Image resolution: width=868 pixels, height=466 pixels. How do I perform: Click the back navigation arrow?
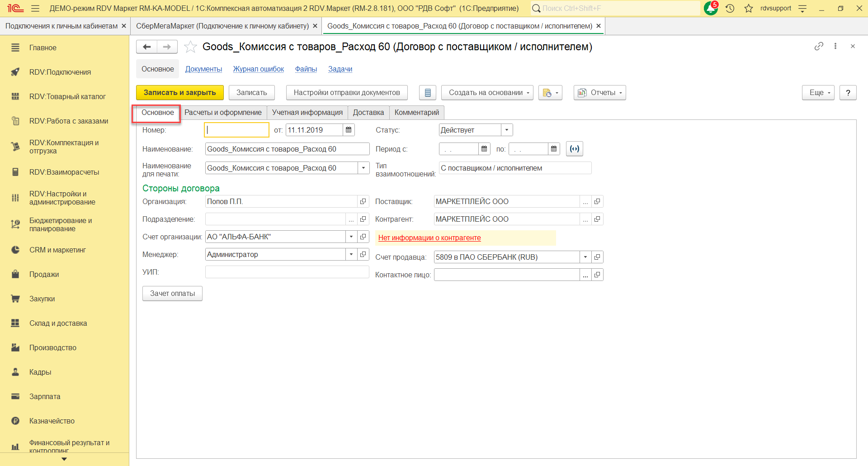pos(146,47)
